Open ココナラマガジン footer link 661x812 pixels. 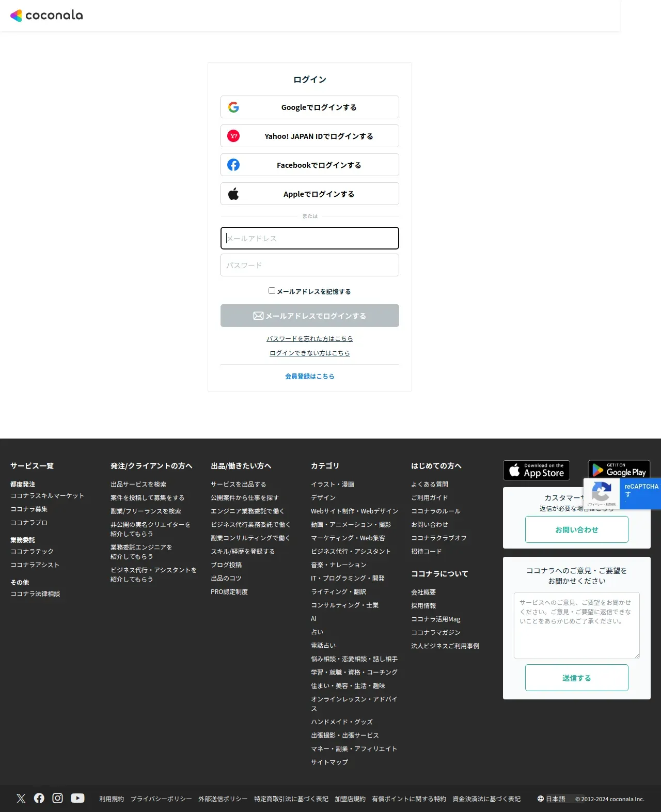point(436,633)
